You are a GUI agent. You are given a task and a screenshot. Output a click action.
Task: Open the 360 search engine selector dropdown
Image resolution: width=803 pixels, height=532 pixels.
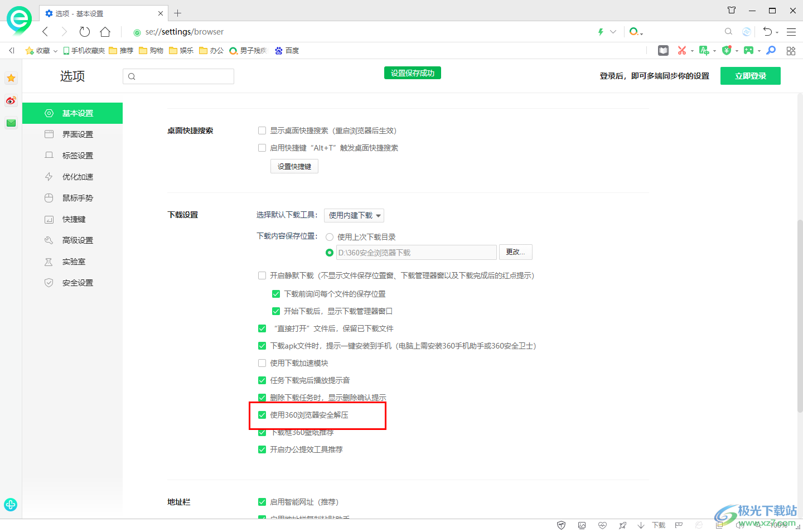pyautogui.click(x=636, y=32)
